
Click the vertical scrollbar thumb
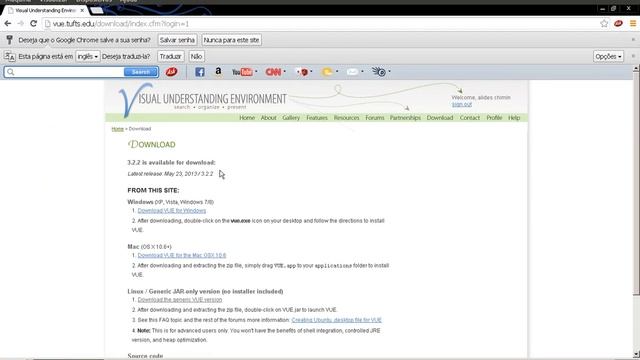coord(636,184)
